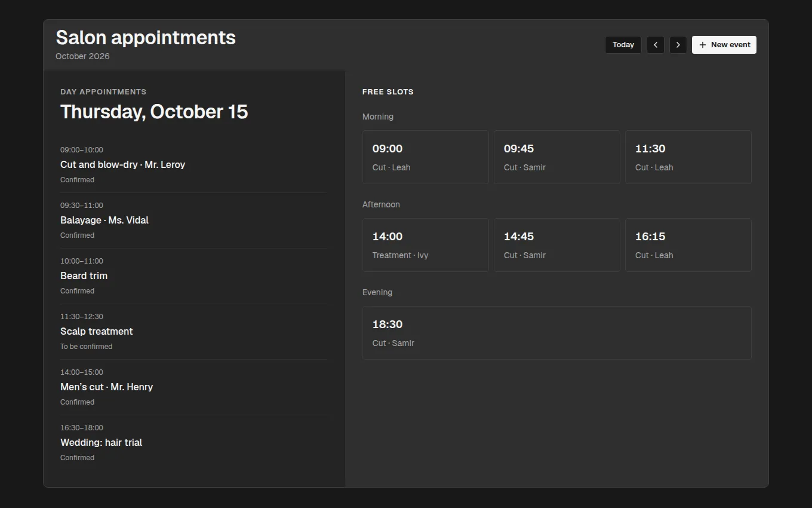
Task: Book the 14:00 Treatment with Ivy slot
Action: (x=426, y=245)
